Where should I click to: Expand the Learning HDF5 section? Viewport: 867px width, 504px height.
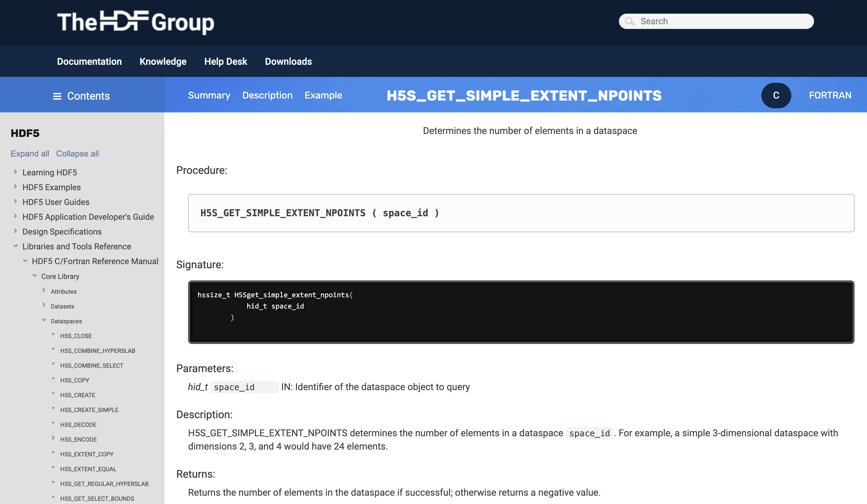(15, 172)
